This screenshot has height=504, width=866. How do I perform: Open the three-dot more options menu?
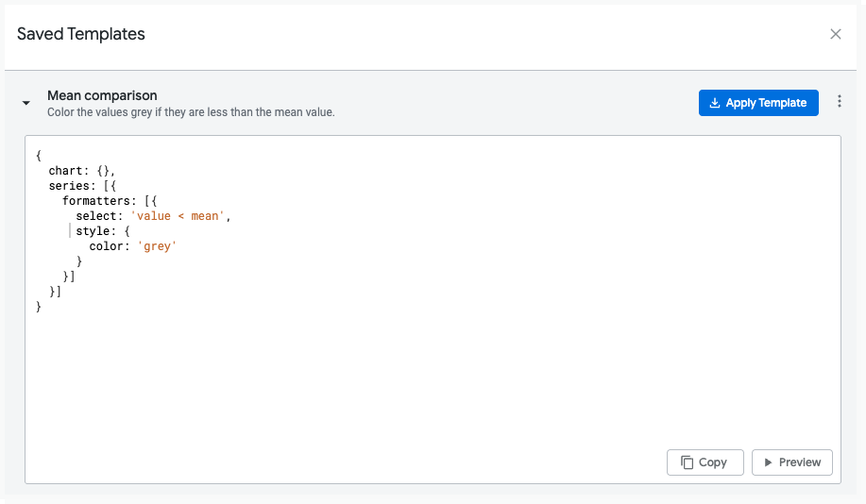click(840, 103)
